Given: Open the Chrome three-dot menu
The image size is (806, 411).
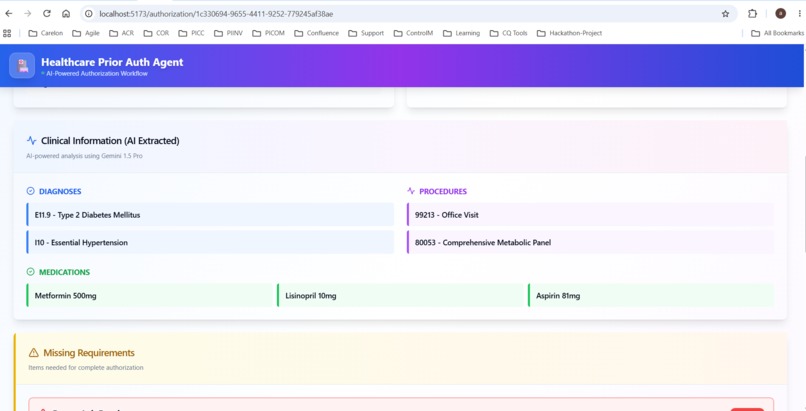Looking at the screenshot, I should coord(799,14).
